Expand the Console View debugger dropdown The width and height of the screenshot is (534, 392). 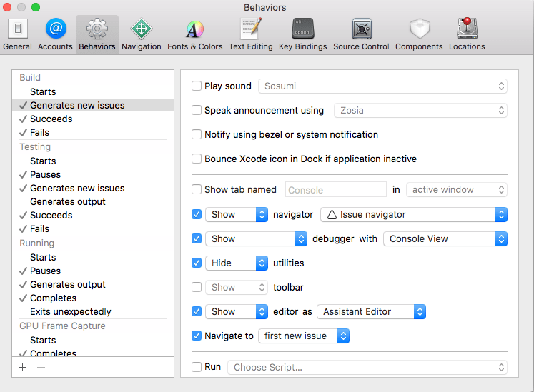click(445, 239)
